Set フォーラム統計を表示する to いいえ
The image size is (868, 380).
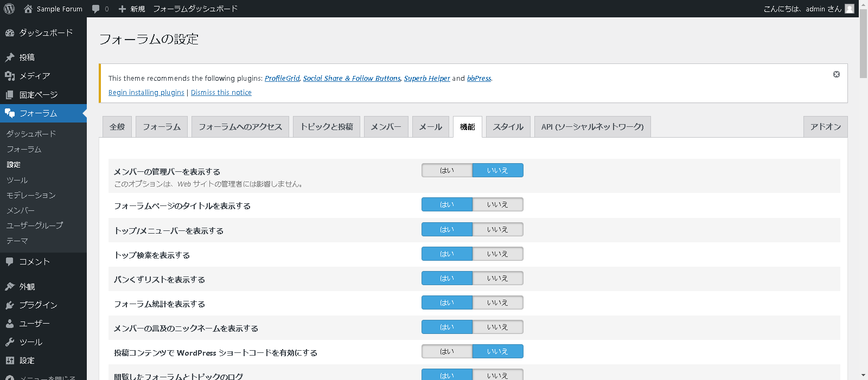coord(498,302)
